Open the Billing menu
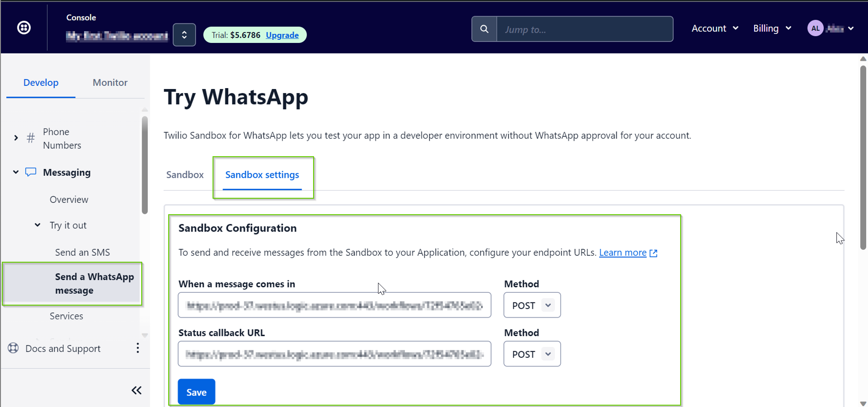This screenshot has height=407, width=868. tap(772, 28)
